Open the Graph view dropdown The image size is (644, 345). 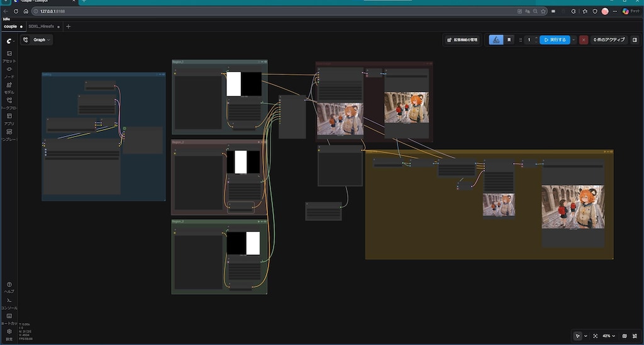click(x=36, y=40)
